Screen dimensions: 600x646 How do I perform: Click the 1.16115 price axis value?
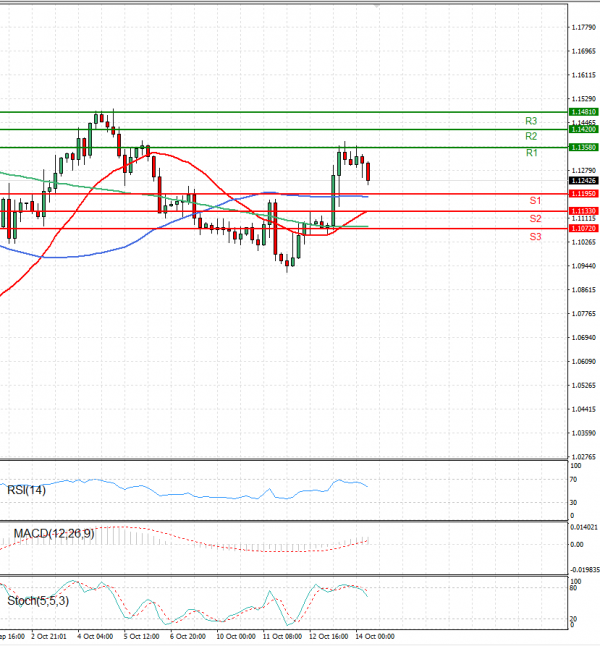[584, 75]
